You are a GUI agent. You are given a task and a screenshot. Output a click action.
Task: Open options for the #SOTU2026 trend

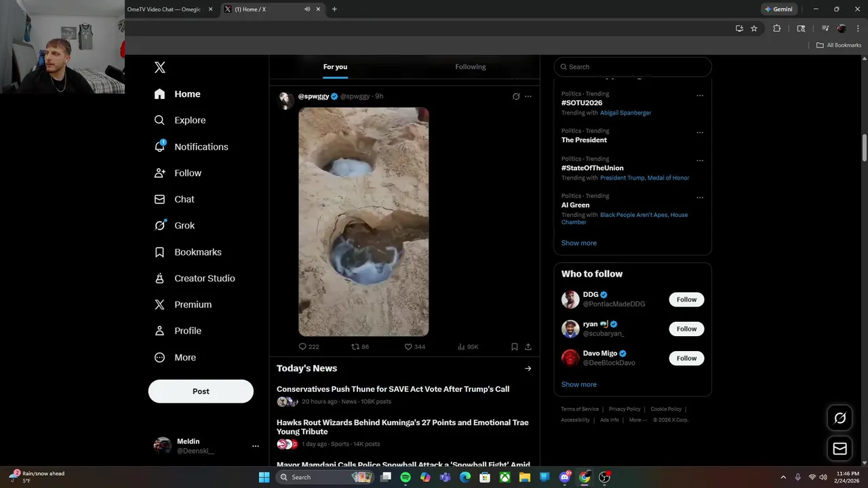tap(700, 96)
